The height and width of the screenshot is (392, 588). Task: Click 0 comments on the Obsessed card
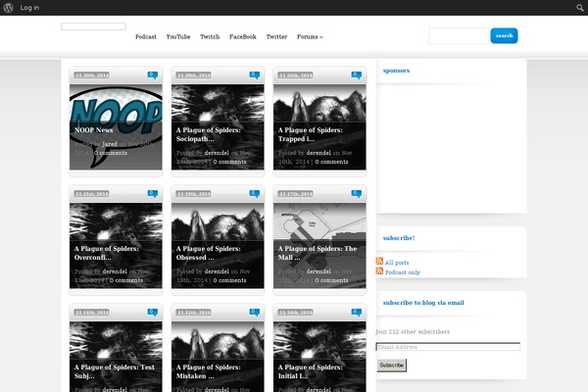[x=229, y=280]
